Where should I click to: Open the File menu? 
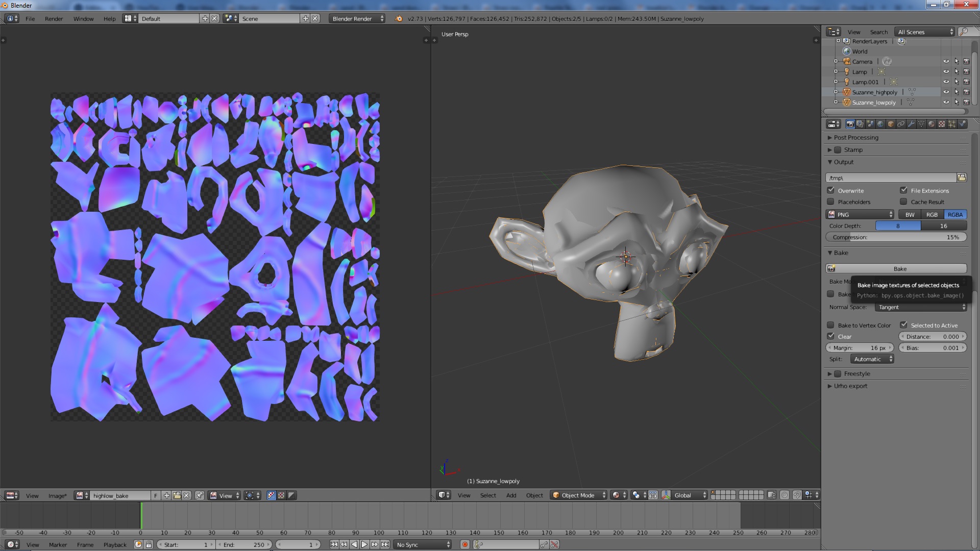point(30,19)
